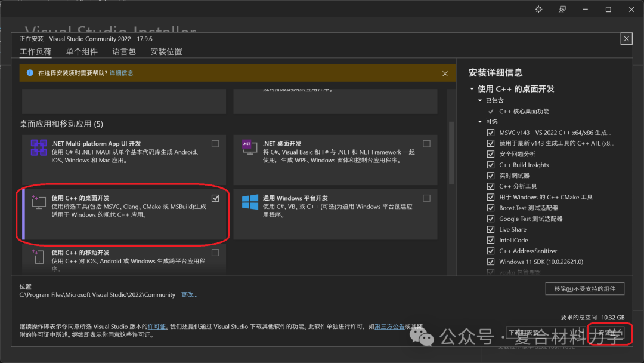Collapse the 使用 C++ 的桌面开发 details tree

click(x=472, y=89)
